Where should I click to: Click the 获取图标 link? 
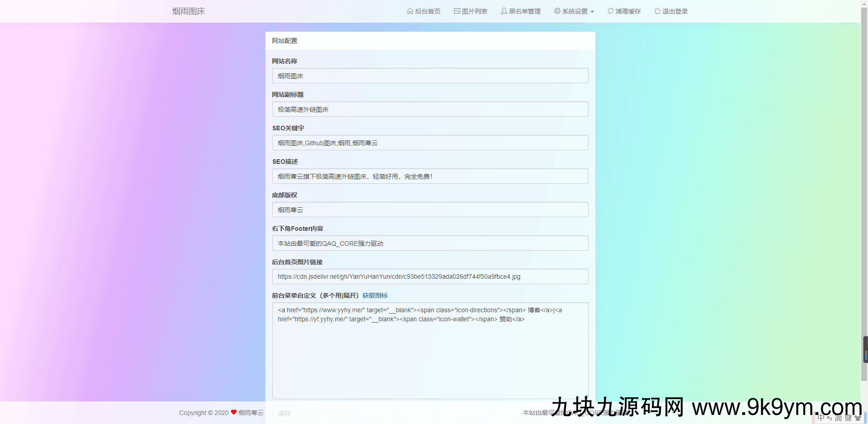pos(375,295)
